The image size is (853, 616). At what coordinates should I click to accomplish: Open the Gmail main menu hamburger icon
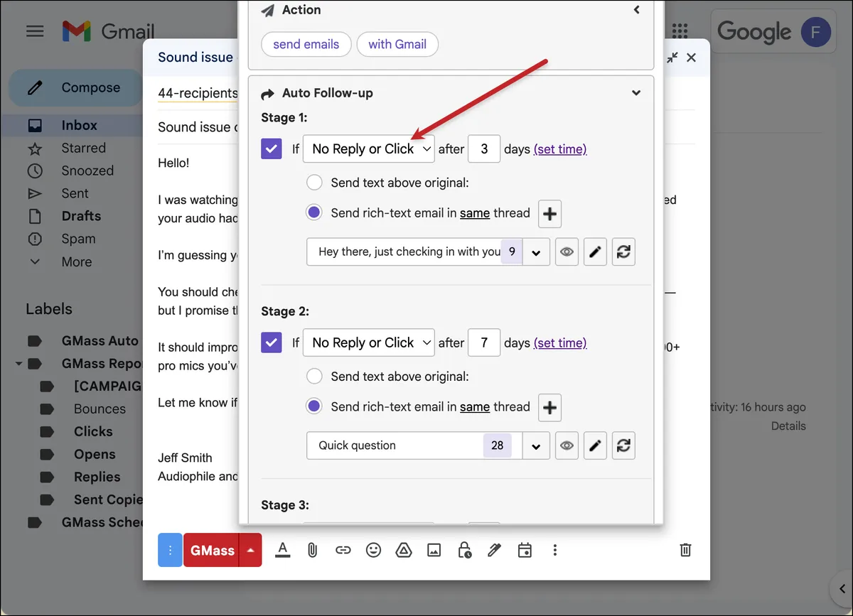pyautogui.click(x=35, y=31)
